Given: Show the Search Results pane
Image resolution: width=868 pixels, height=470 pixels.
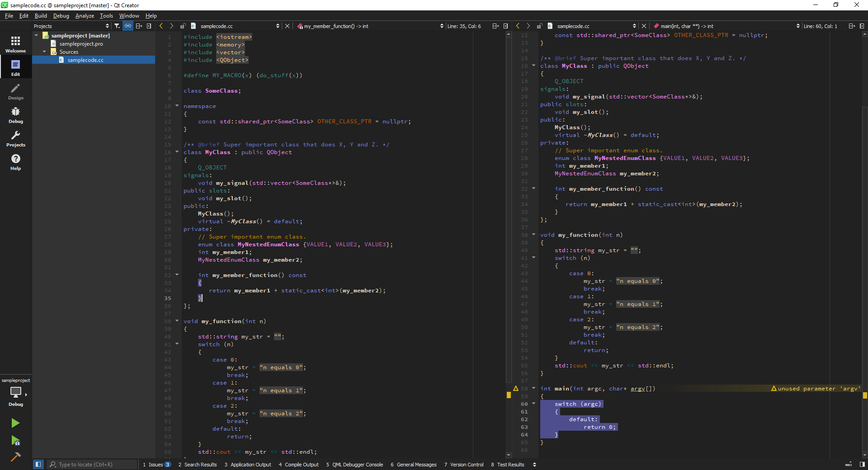Looking at the screenshot, I should point(198,465).
